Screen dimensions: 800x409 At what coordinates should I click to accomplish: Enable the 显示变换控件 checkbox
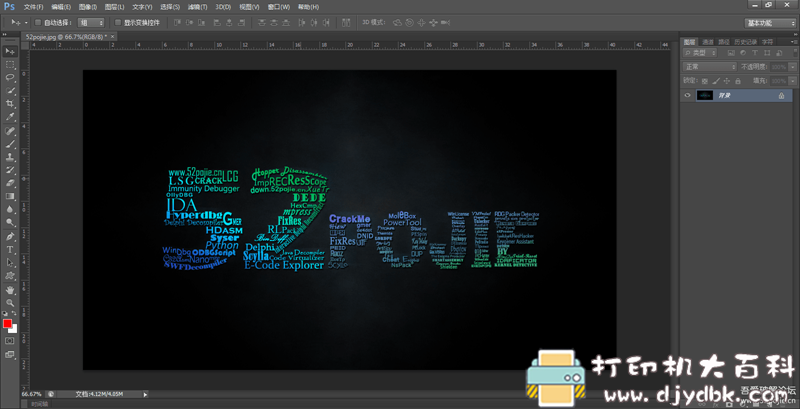[118, 22]
